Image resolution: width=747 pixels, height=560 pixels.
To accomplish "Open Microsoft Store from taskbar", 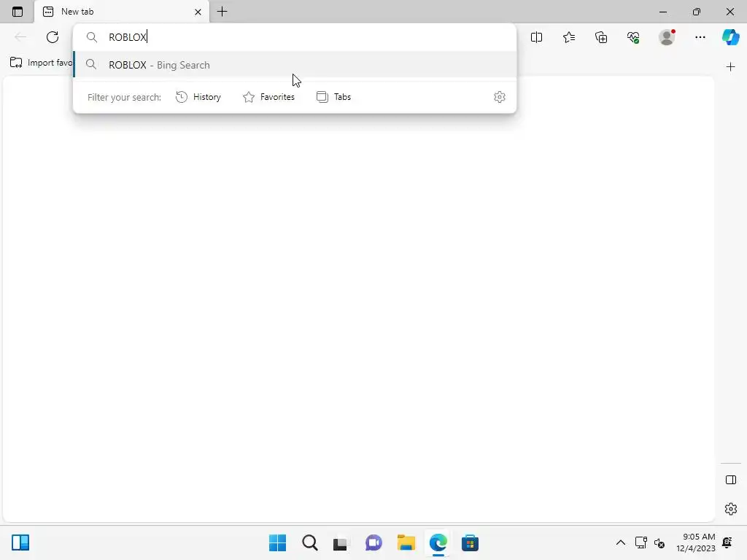I will 470,542.
